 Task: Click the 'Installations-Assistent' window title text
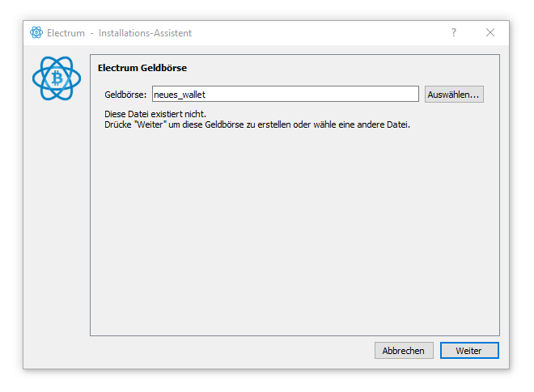[145, 33]
